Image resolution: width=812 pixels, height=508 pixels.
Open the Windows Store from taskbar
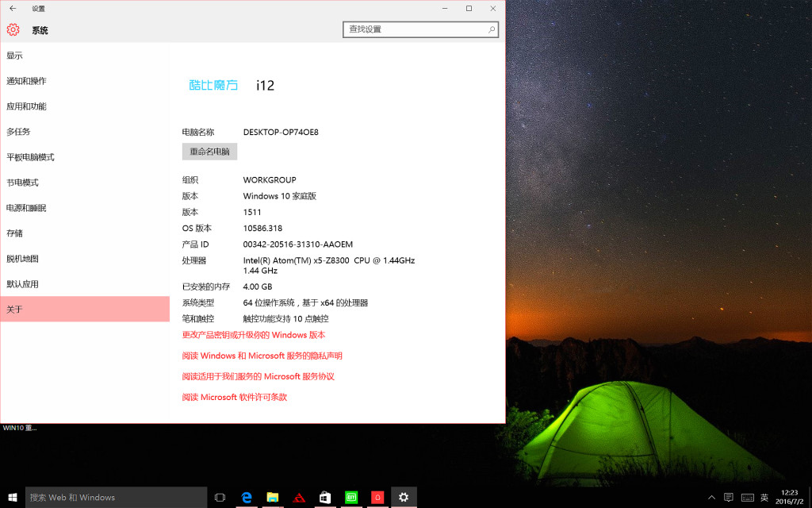point(325,498)
